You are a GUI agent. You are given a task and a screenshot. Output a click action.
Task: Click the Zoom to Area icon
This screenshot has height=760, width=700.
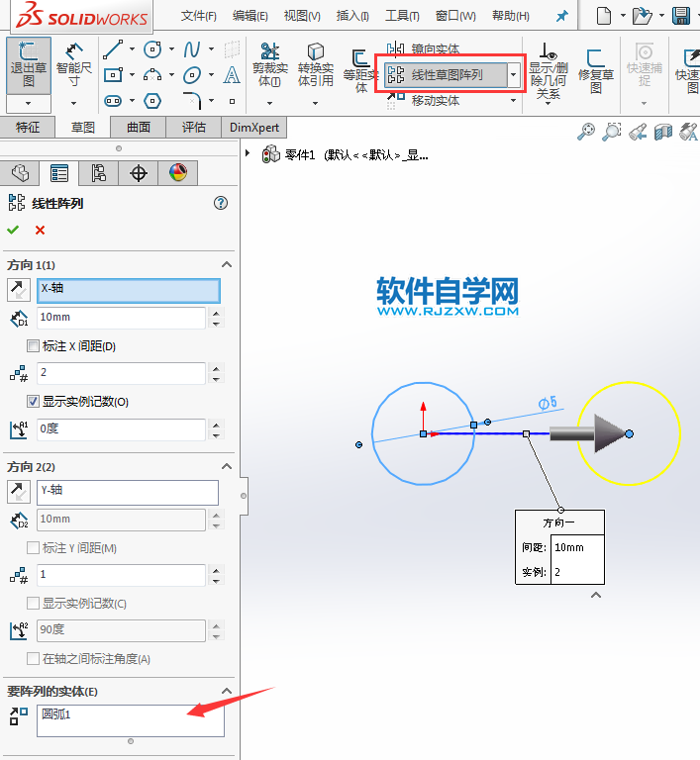point(612,132)
